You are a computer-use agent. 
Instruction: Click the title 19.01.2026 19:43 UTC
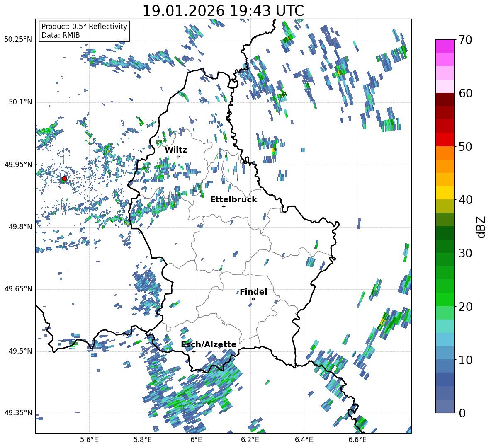[223, 11]
